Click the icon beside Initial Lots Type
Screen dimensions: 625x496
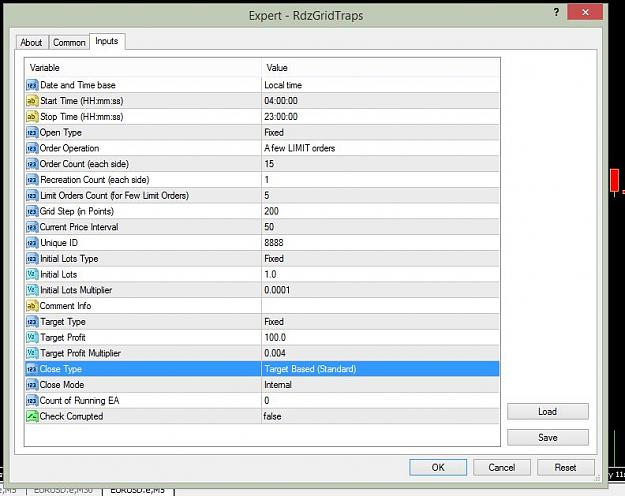[32, 258]
